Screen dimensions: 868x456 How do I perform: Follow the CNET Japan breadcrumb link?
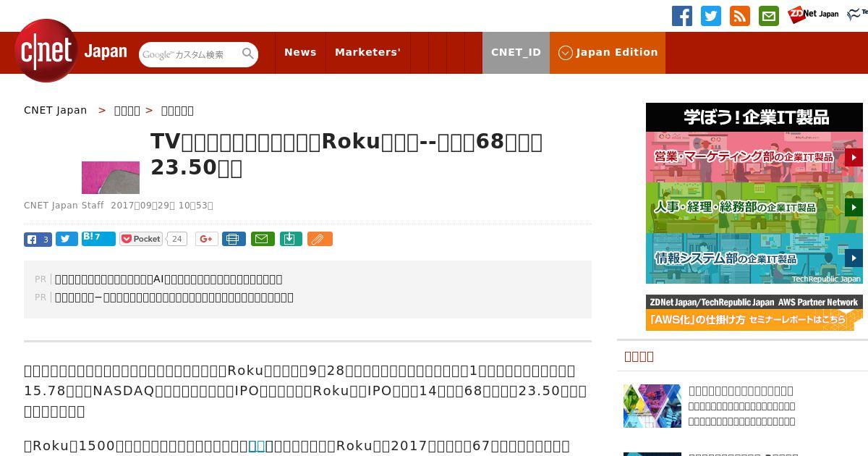pos(55,110)
